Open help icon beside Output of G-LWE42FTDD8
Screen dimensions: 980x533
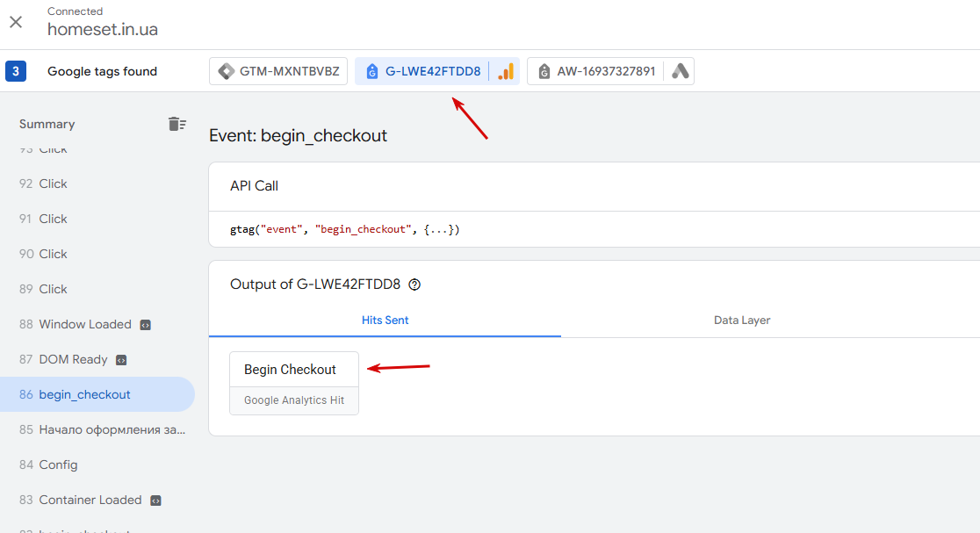[x=414, y=285]
